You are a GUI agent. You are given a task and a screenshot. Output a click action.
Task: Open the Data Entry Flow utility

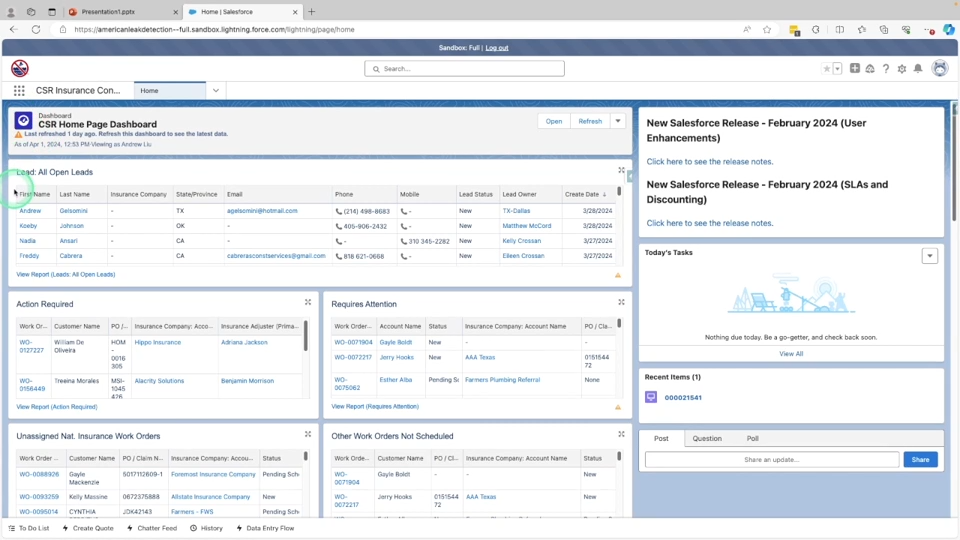pyautogui.click(x=265, y=528)
